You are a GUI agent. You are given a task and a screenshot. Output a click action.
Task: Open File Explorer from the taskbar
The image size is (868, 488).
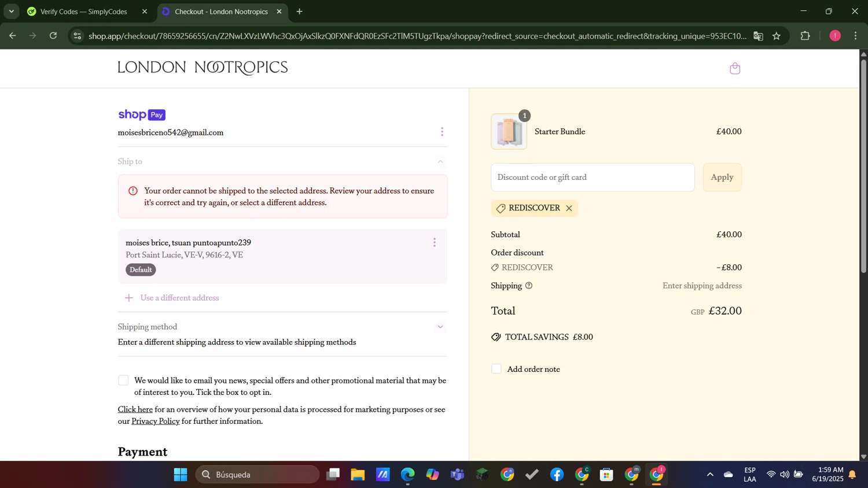(358, 475)
